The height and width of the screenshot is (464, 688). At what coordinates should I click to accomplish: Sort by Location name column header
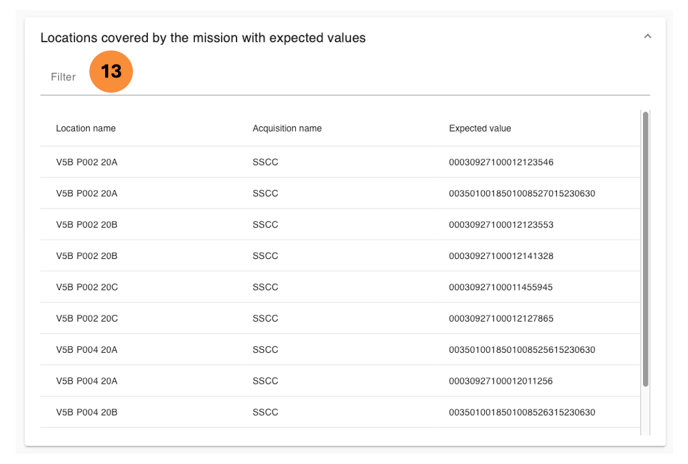click(x=86, y=129)
